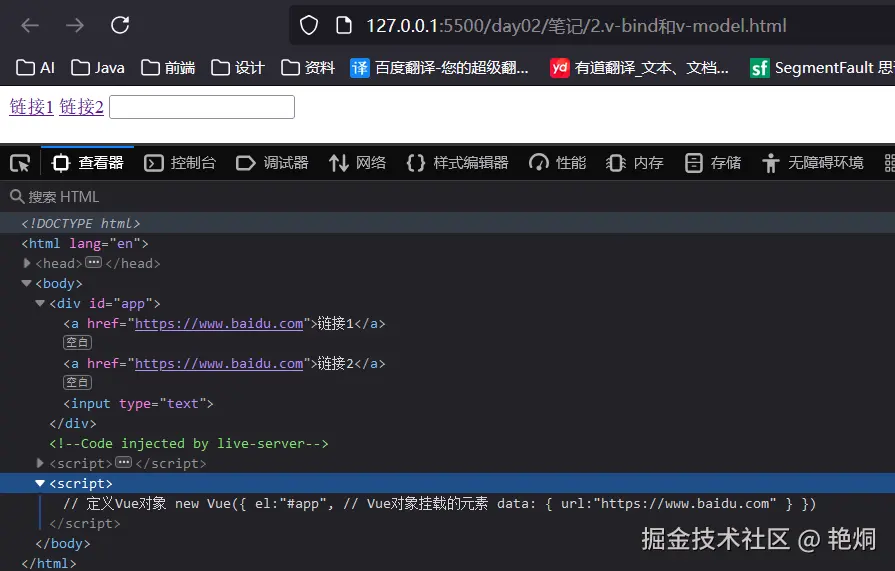Screen dimensions: 895x571
Task: Open the 有道翻译 bookmark
Action: coord(639,68)
